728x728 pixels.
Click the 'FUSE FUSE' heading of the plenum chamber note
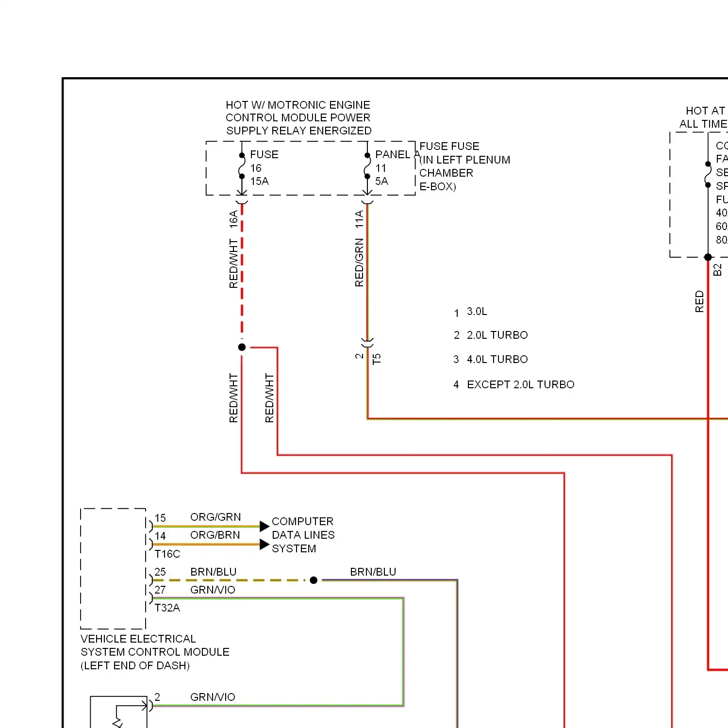[449, 146]
